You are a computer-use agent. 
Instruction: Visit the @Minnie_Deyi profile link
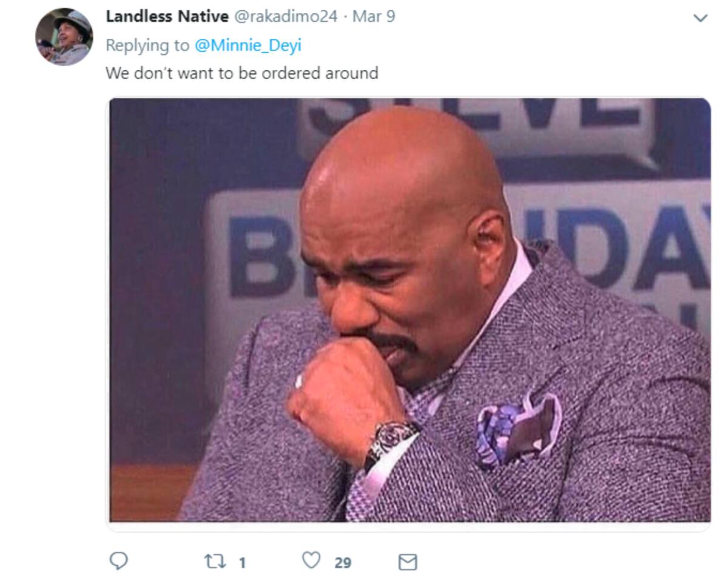(248, 45)
